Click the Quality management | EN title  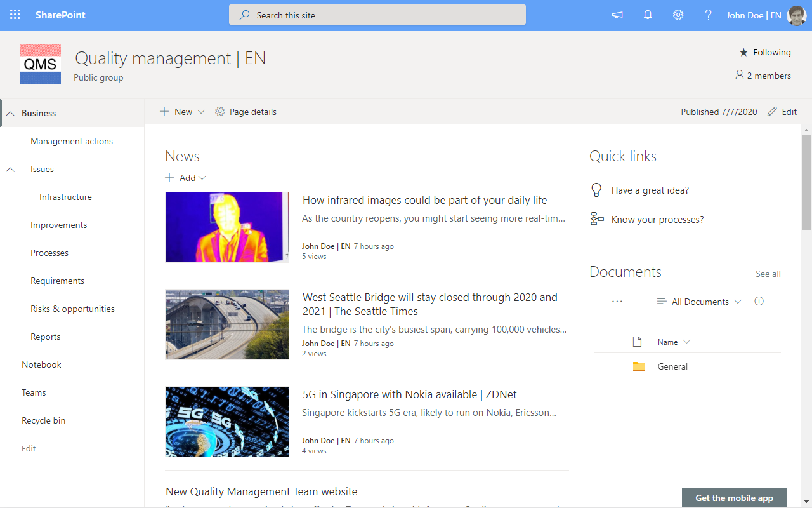coord(170,58)
